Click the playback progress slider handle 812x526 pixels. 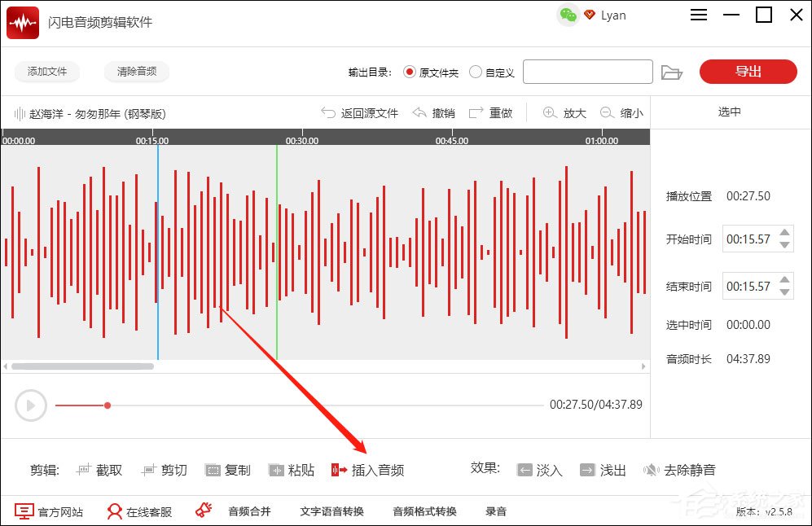pos(108,405)
